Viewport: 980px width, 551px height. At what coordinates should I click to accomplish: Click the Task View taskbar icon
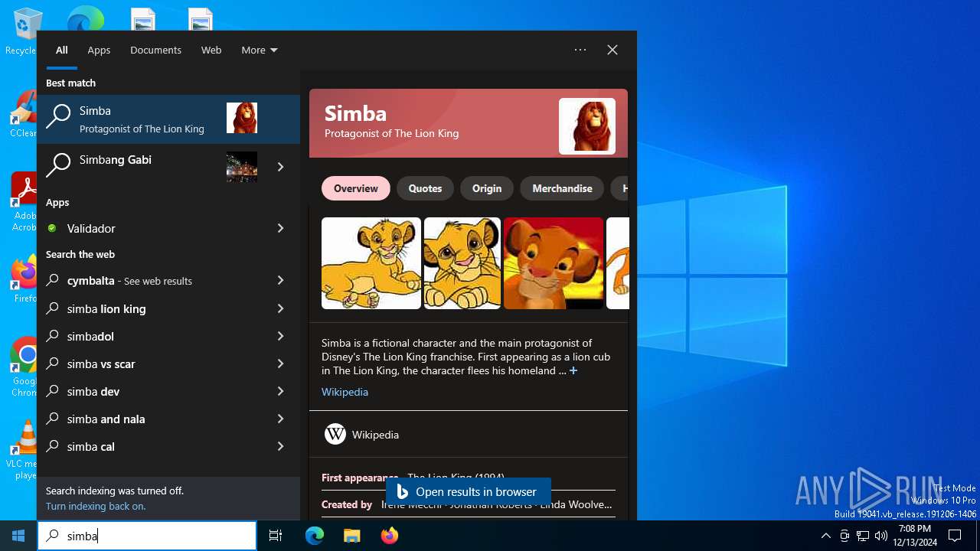pyautogui.click(x=276, y=536)
